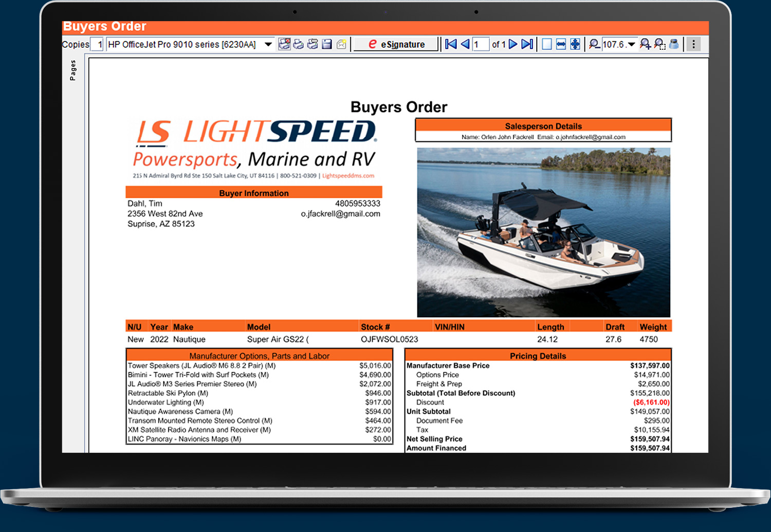Click the Net Selling Price $159,507.94
771x532 pixels.
click(650, 439)
